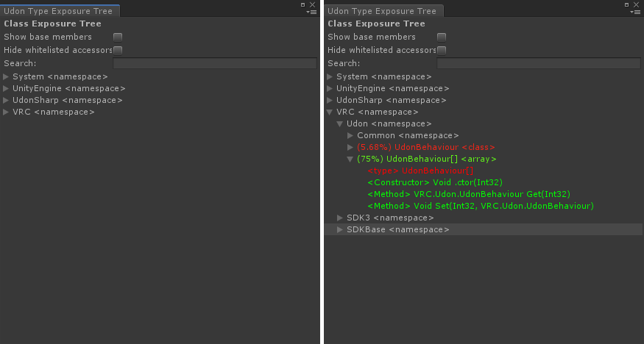Image resolution: width=644 pixels, height=344 pixels.
Task: Expand the SDK3 namespace arrow
Action: click(x=340, y=218)
